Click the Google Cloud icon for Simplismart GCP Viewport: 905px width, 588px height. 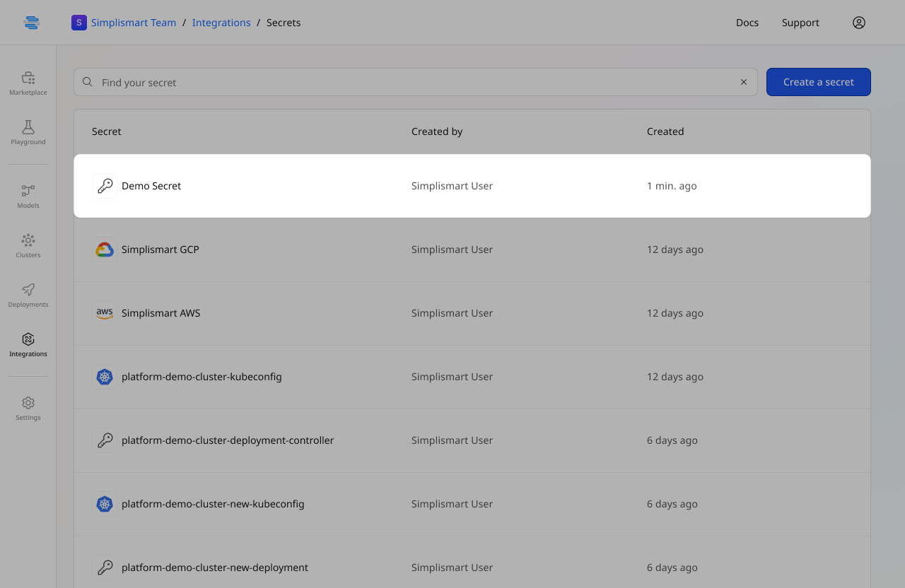pyautogui.click(x=105, y=249)
